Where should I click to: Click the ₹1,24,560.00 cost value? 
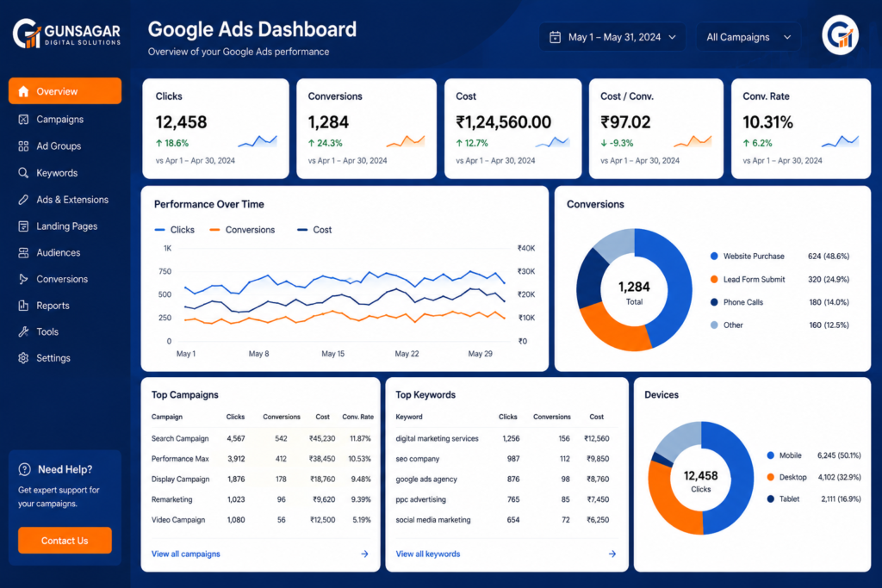[503, 122]
